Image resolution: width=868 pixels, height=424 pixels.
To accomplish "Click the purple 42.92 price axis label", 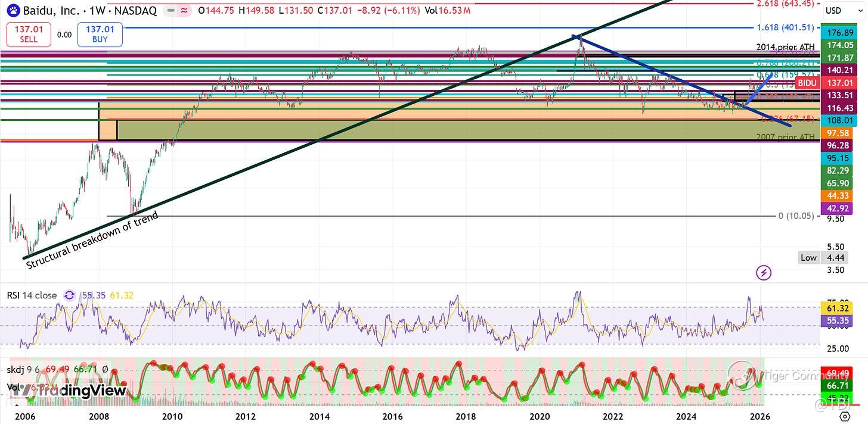I will pyautogui.click(x=838, y=208).
